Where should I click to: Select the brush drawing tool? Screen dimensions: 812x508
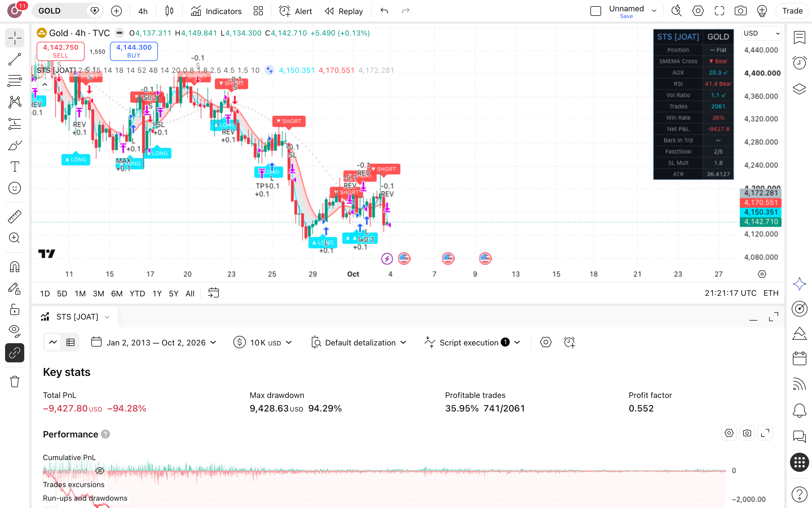pos(14,145)
